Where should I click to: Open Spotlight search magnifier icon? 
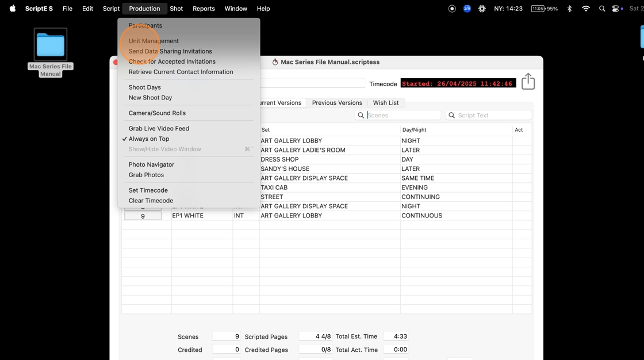click(x=602, y=9)
